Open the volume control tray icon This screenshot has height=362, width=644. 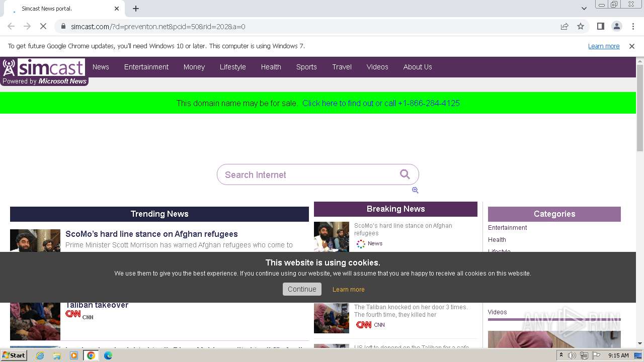click(x=572, y=355)
